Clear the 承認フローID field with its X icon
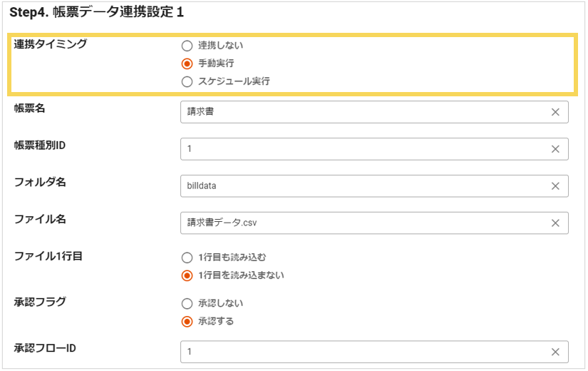The width and height of the screenshot is (588, 371). coord(555,352)
